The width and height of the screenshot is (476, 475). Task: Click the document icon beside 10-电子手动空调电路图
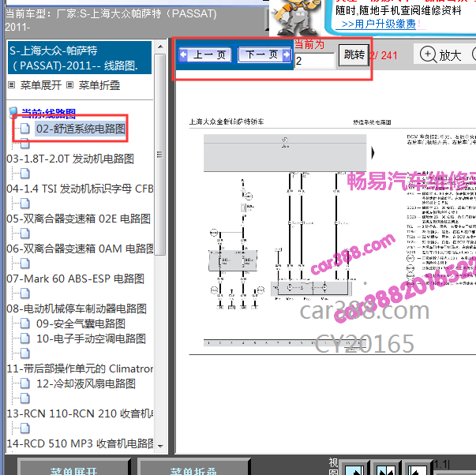[x=25, y=338]
